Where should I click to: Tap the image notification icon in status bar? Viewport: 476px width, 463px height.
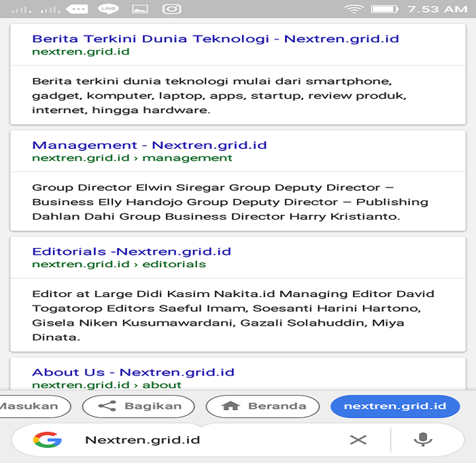tap(140, 9)
